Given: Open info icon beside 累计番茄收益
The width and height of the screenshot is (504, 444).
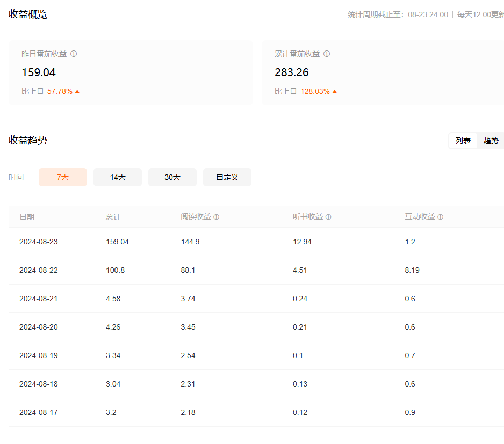Looking at the screenshot, I should [x=327, y=54].
